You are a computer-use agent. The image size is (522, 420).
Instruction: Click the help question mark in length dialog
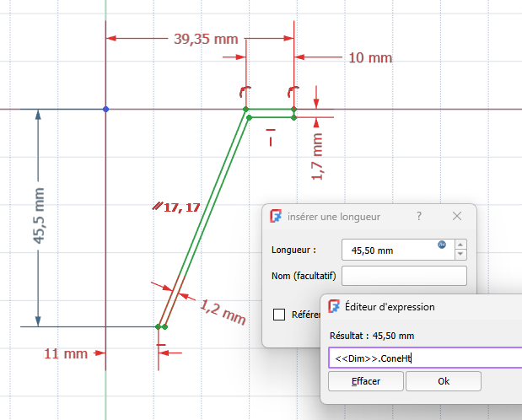[419, 216]
